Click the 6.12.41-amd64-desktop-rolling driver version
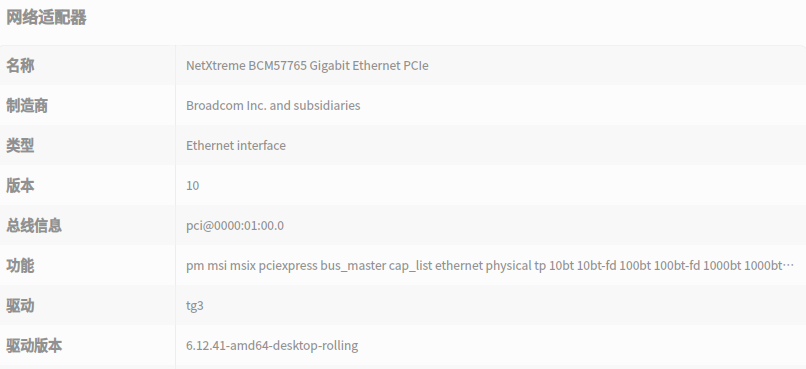 click(x=272, y=345)
